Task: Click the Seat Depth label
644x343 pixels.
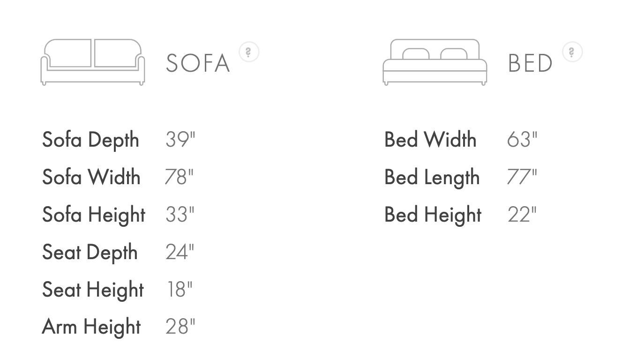Action: coord(90,253)
